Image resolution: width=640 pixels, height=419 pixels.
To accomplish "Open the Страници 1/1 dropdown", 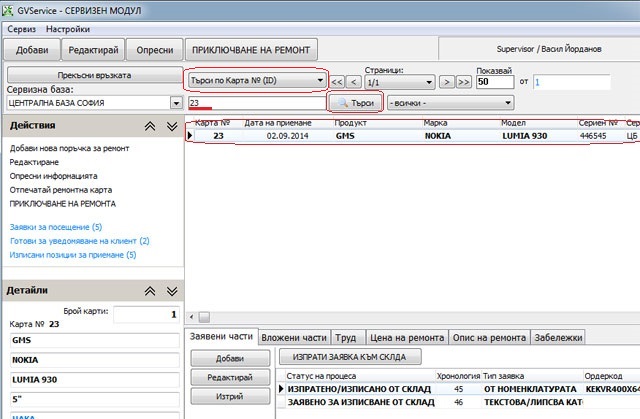I will coord(399,82).
